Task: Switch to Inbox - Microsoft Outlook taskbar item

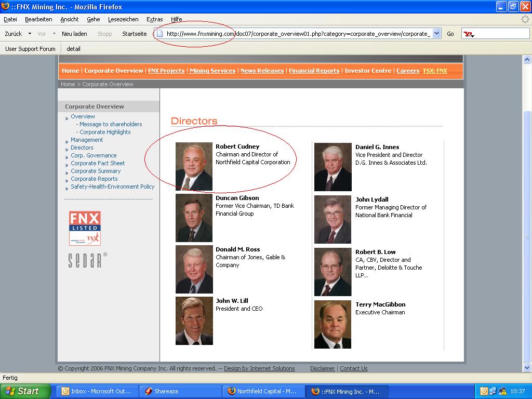Action: 97,391
